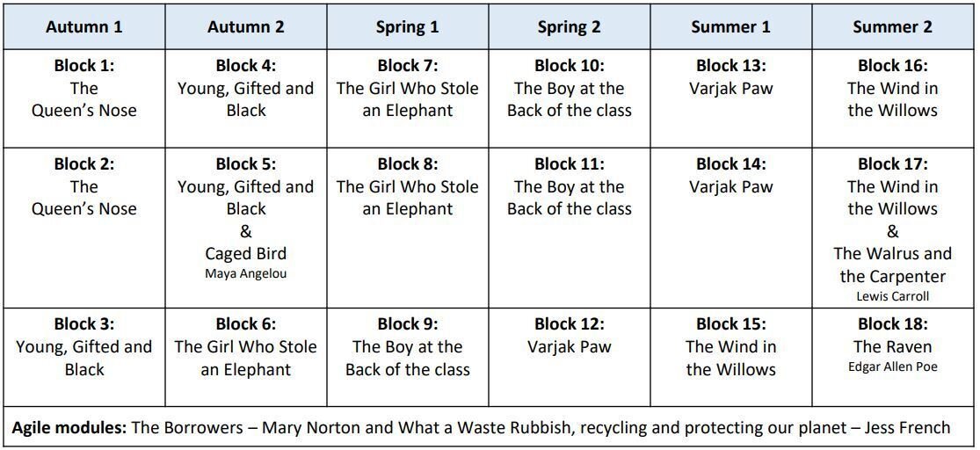Select Block 13 Varjak Paw cell
The height and width of the screenshot is (450, 980).
(x=731, y=98)
